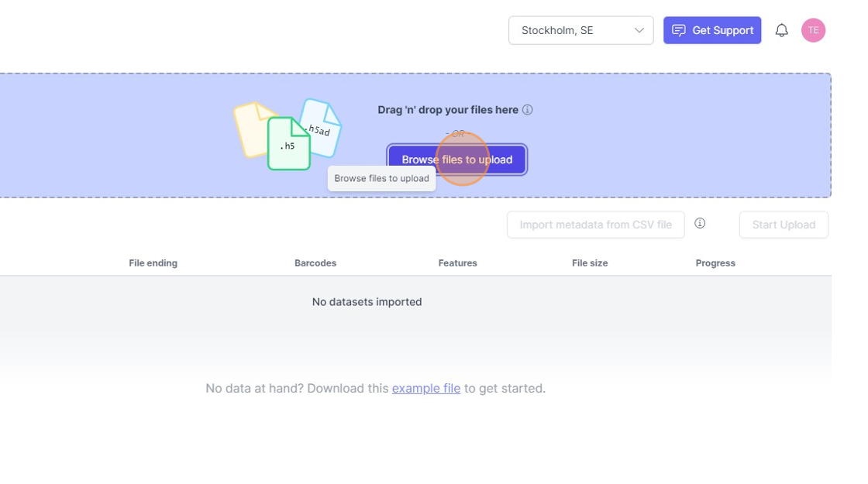Screen dimensions: 868x484
Task: Click the File ending column header
Action: 153,263
